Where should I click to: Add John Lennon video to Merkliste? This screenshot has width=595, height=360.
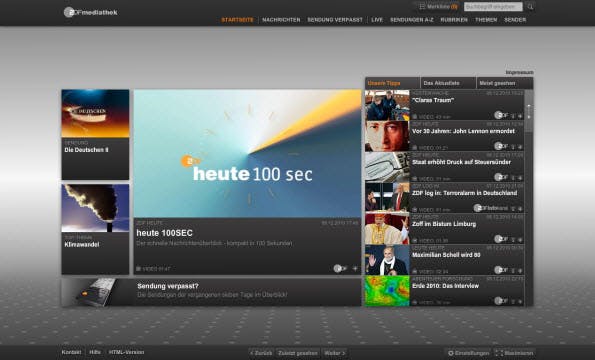520,147
